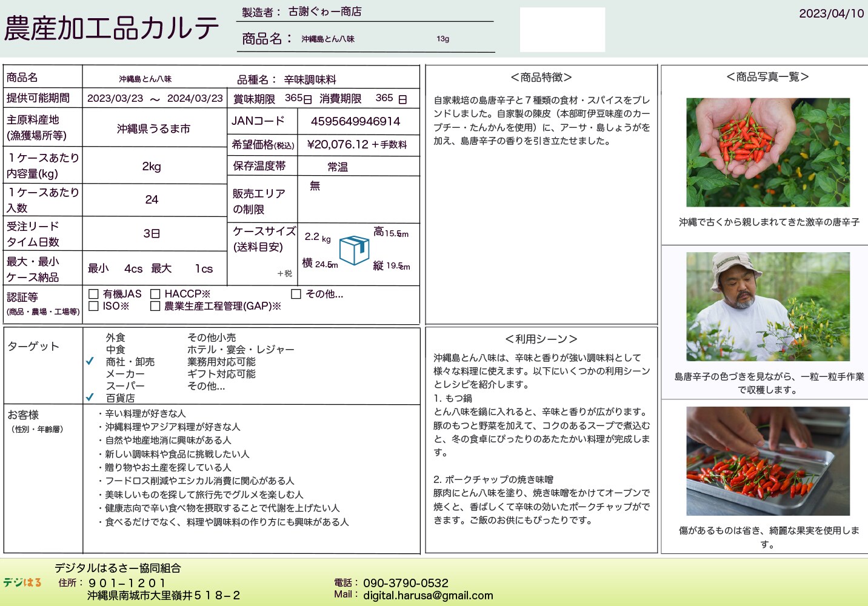
Task: Click the phone number 090-3790-0532
Action: 406,583
